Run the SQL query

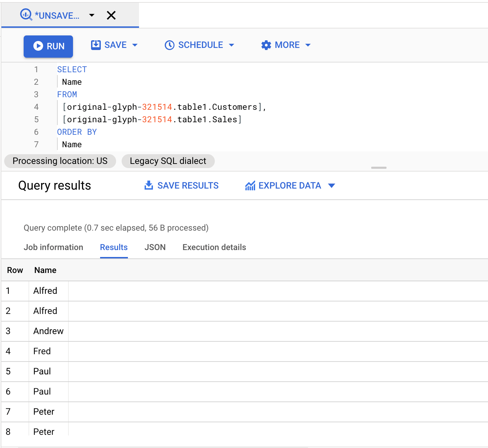pyautogui.click(x=48, y=46)
